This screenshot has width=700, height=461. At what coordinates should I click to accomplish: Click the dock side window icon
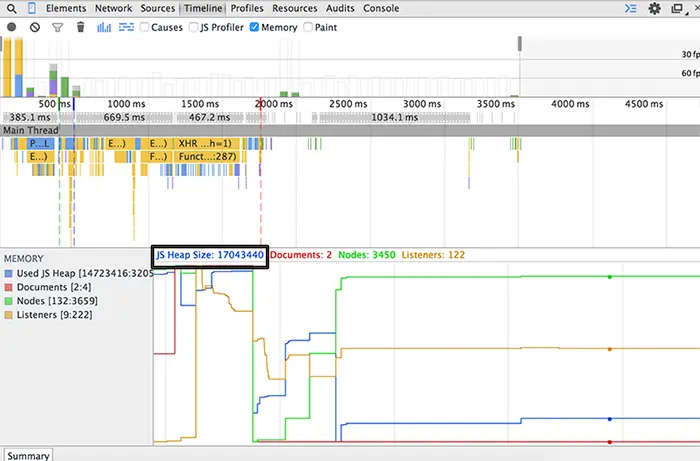click(x=678, y=8)
